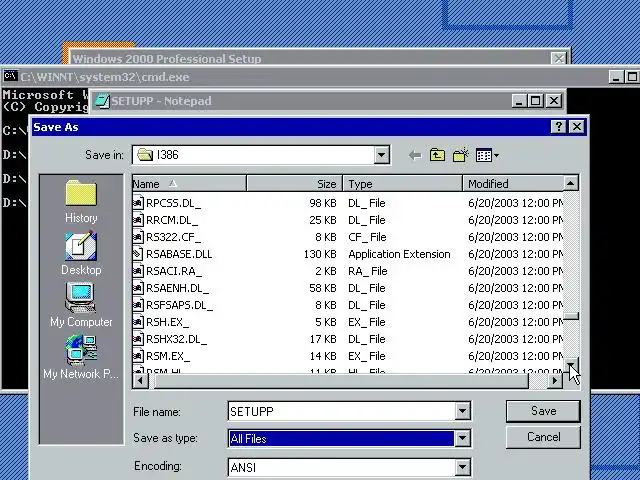This screenshot has height=480, width=640.
Task: Open My Computer in places bar
Action: [x=81, y=305]
